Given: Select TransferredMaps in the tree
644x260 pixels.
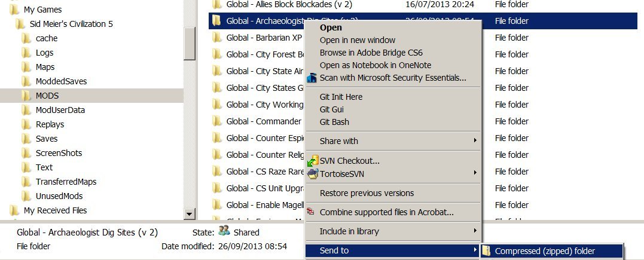Looking at the screenshot, I should [x=66, y=182].
